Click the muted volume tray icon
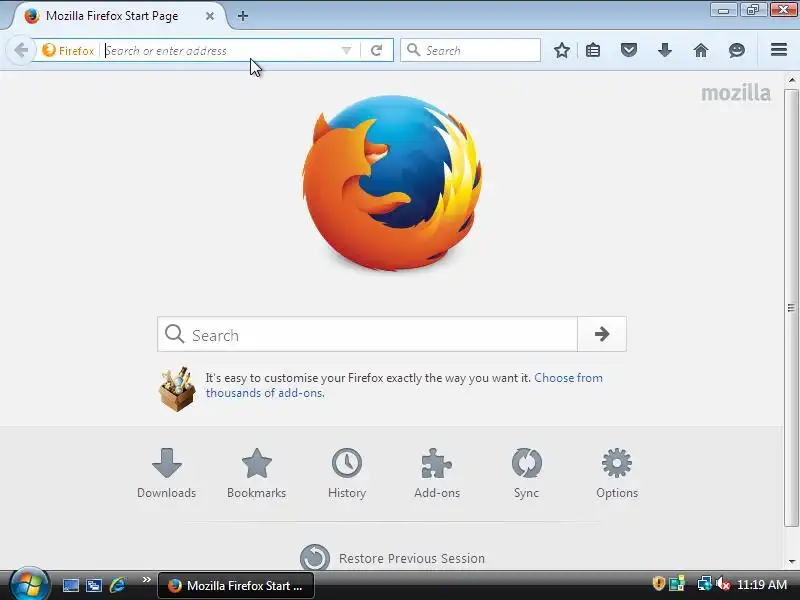 [x=723, y=584]
